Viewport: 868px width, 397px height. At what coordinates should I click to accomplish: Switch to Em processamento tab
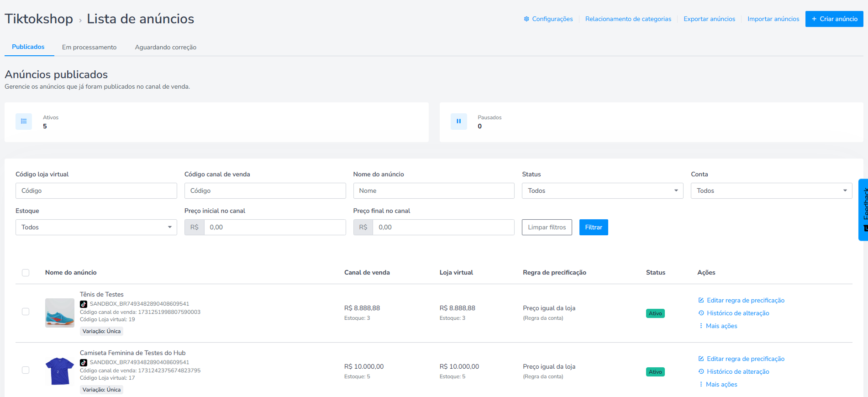point(89,47)
